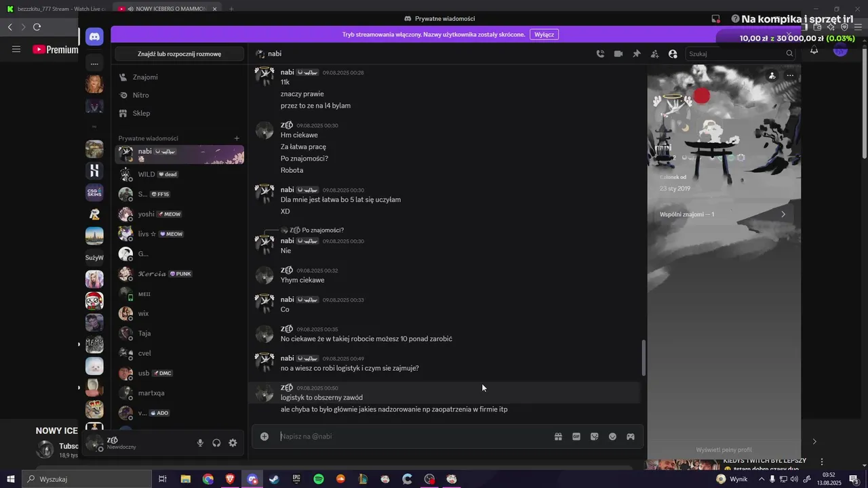Click Wyłącz to disable streamer mode
The image size is (868, 488).
pyautogui.click(x=544, y=35)
